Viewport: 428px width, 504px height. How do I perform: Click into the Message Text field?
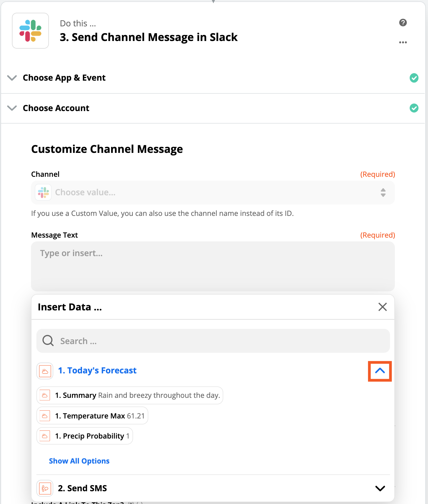coord(212,266)
